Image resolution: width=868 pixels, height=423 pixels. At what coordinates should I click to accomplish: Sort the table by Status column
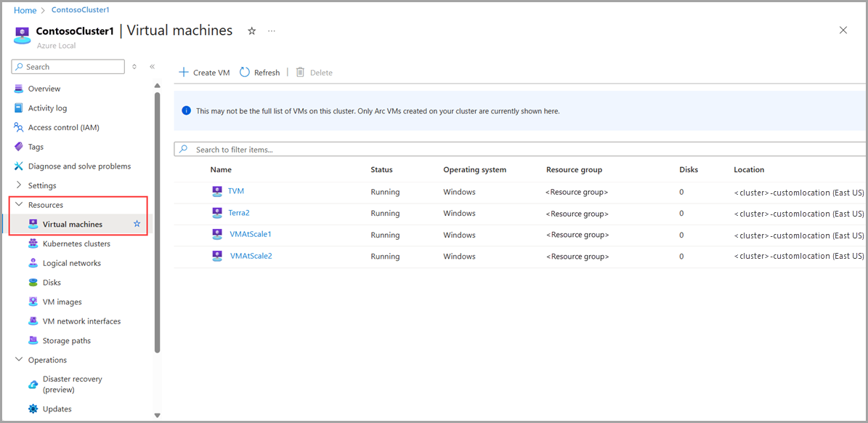(381, 169)
